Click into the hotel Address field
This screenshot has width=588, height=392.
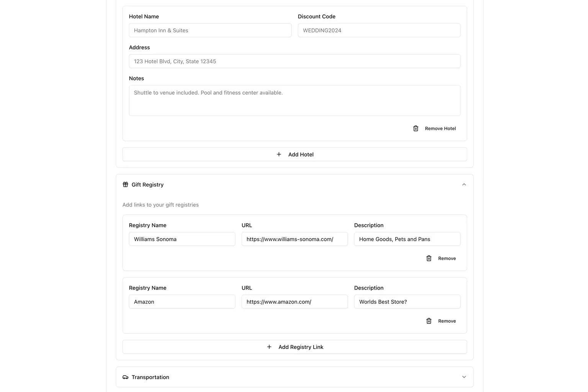[295, 61]
